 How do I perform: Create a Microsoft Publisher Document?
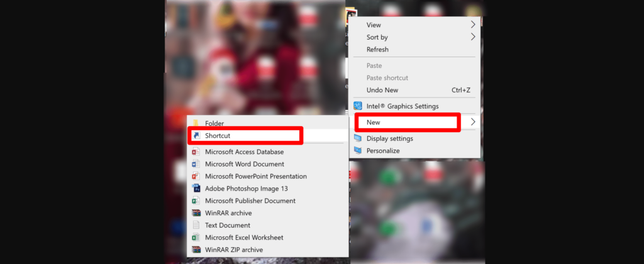coord(267,201)
